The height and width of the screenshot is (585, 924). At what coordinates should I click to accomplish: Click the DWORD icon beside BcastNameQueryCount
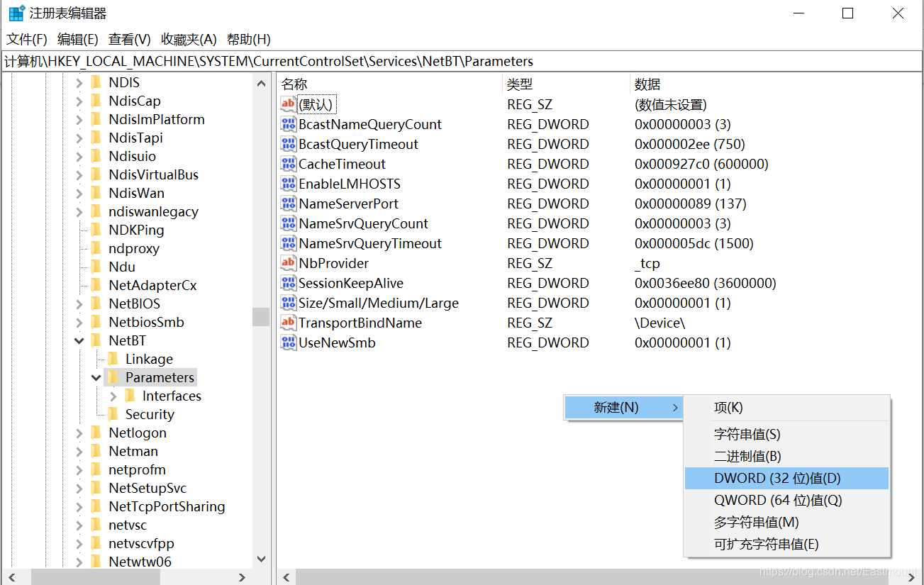(288, 125)
